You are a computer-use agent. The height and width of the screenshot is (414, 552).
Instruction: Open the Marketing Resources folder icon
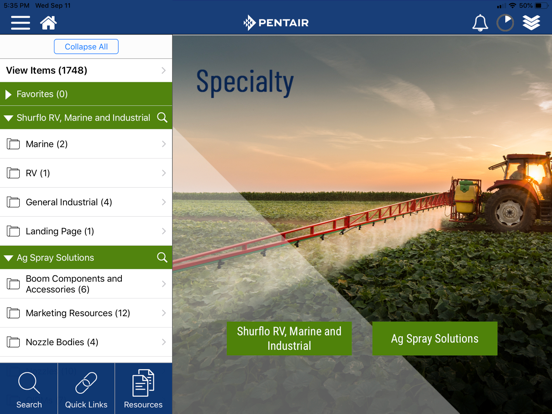pos(13,313)
